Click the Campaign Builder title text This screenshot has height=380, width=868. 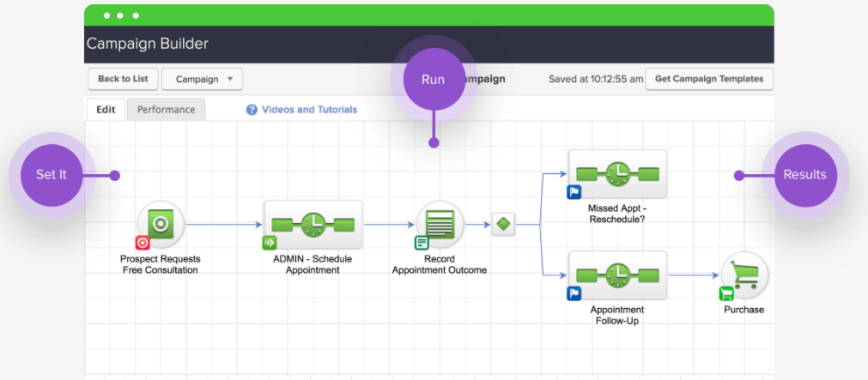pyautogui.click(x=148, y=44)
